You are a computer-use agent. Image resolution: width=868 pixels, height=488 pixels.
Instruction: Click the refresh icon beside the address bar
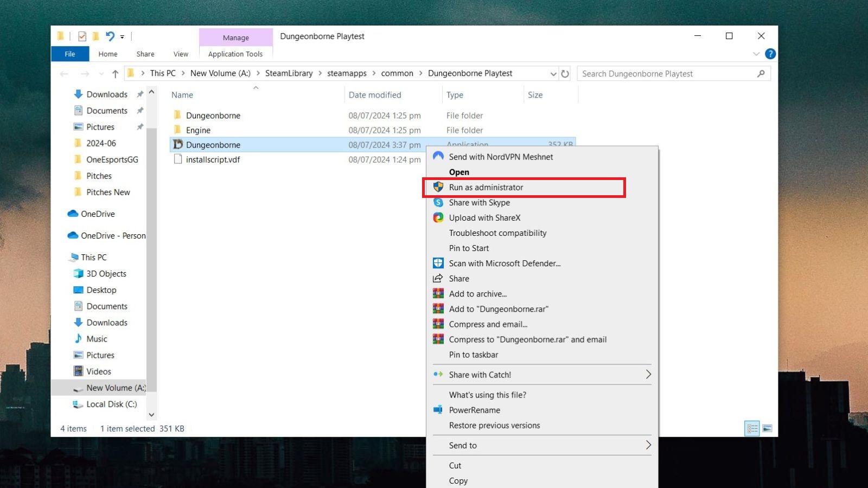click(x=565, y=73)
